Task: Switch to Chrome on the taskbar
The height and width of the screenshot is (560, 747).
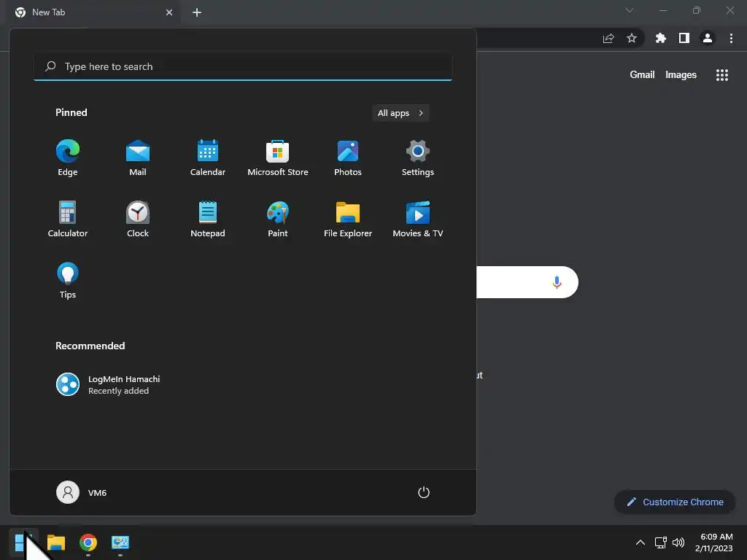Action: click(88, 542)
